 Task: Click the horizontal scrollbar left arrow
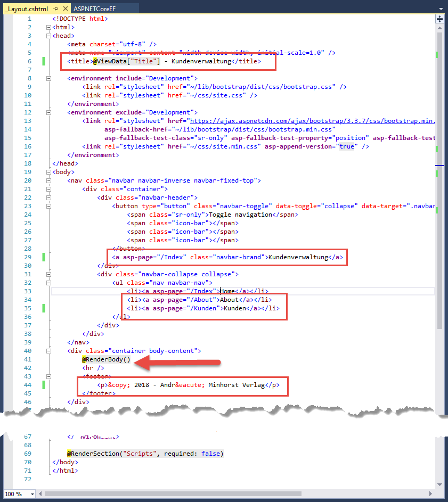pos(40,494)
